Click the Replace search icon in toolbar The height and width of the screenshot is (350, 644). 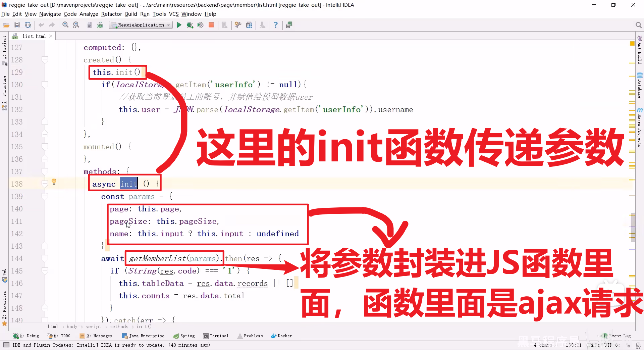(x=76, y=25)
